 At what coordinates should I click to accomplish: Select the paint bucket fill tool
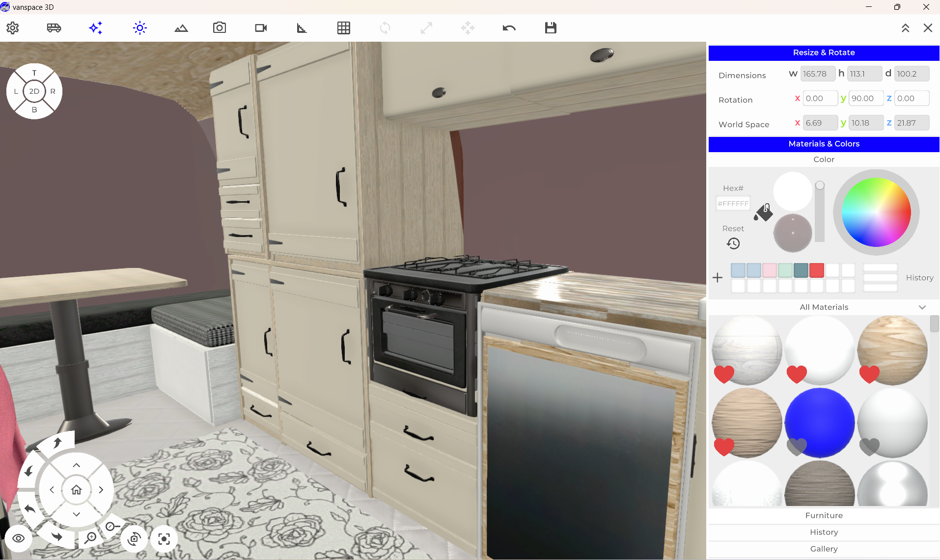click(763, 212)
